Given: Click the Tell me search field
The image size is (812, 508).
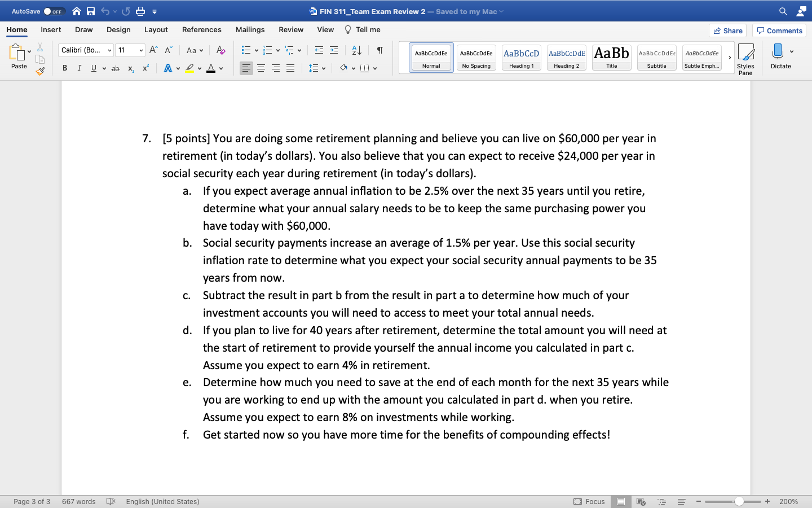Looking at the screenshot, I should pyautogui.click(x=363, y=29).
